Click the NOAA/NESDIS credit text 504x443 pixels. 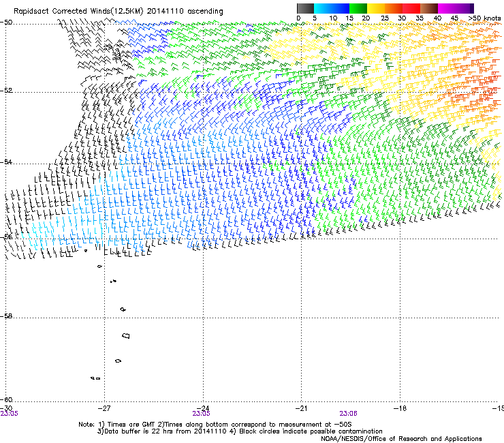tap(401, 439)
